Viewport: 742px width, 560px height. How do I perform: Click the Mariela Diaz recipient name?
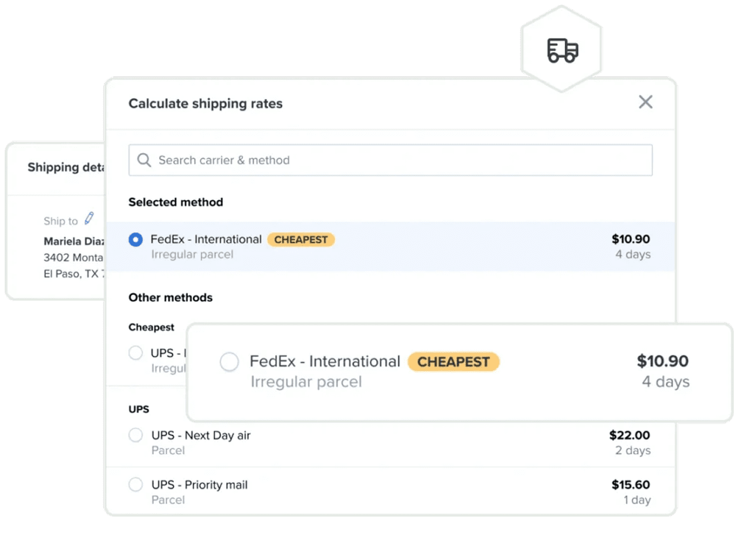coord(73,241)
